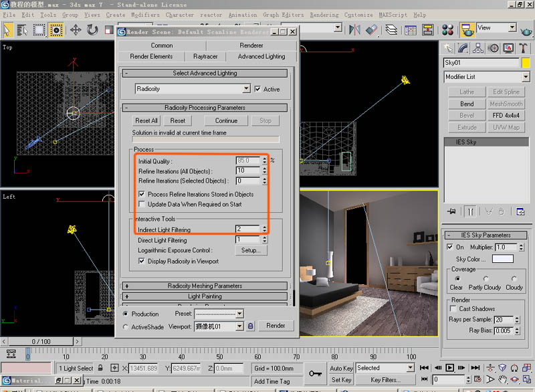Toggle the Selection Lock padlock
This screenshot has width=535, height=392.
coord(100,368)
